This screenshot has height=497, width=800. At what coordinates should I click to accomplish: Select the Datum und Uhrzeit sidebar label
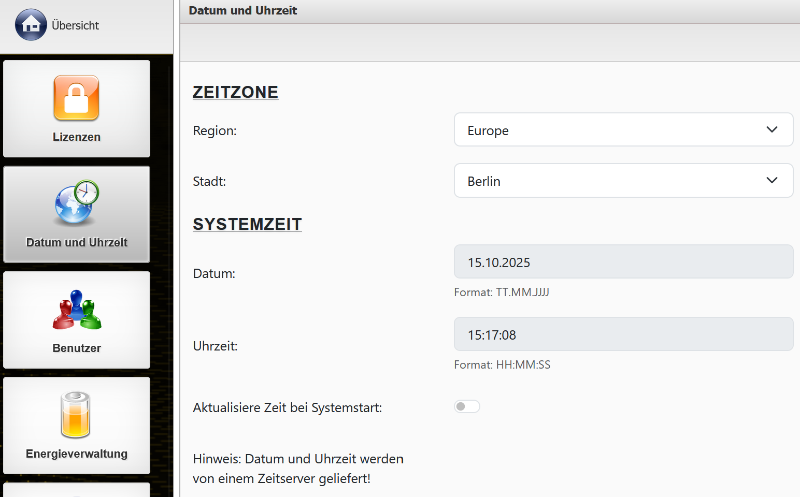(76, 243)
